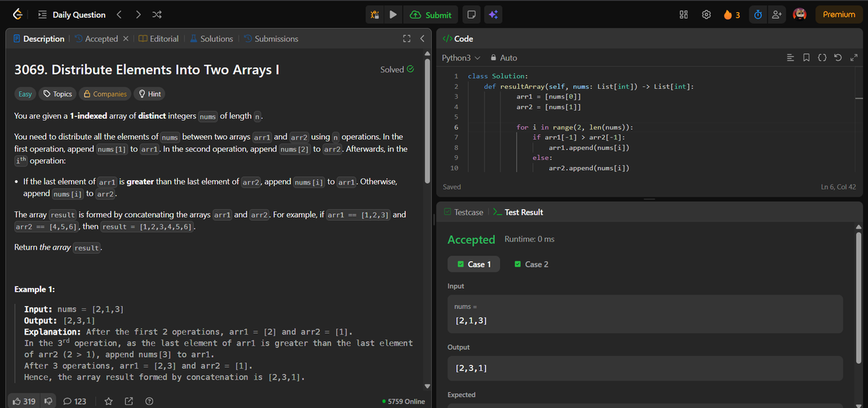The image size is (868, 408).
Task: Click the Ln 6, Col 42 indicator
Action: [838, 187]
